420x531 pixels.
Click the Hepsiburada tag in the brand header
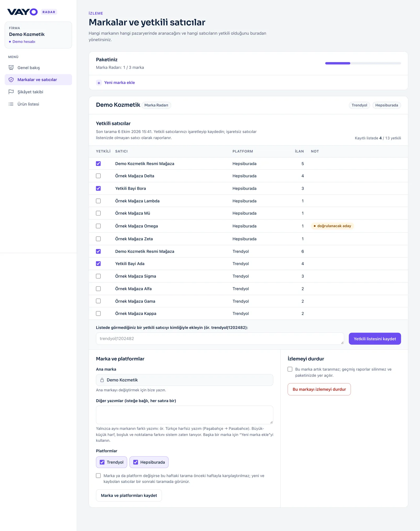pos(387,105)
